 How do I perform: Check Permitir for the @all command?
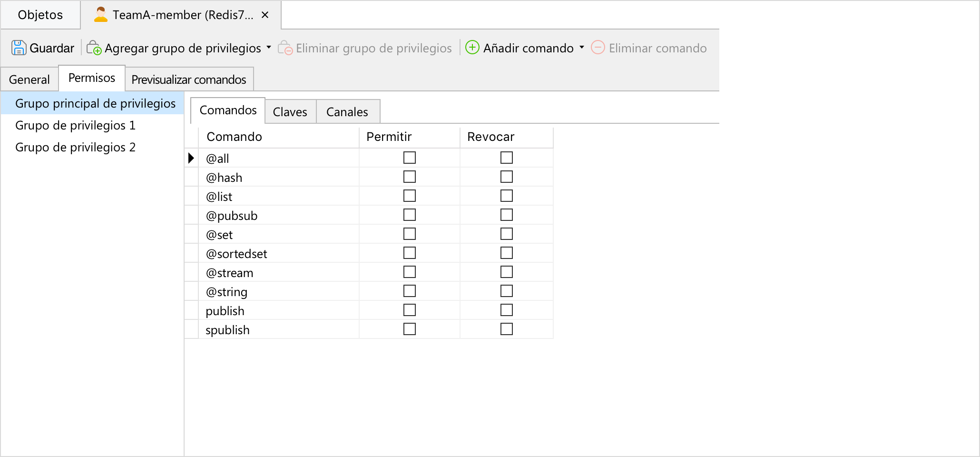410,158
